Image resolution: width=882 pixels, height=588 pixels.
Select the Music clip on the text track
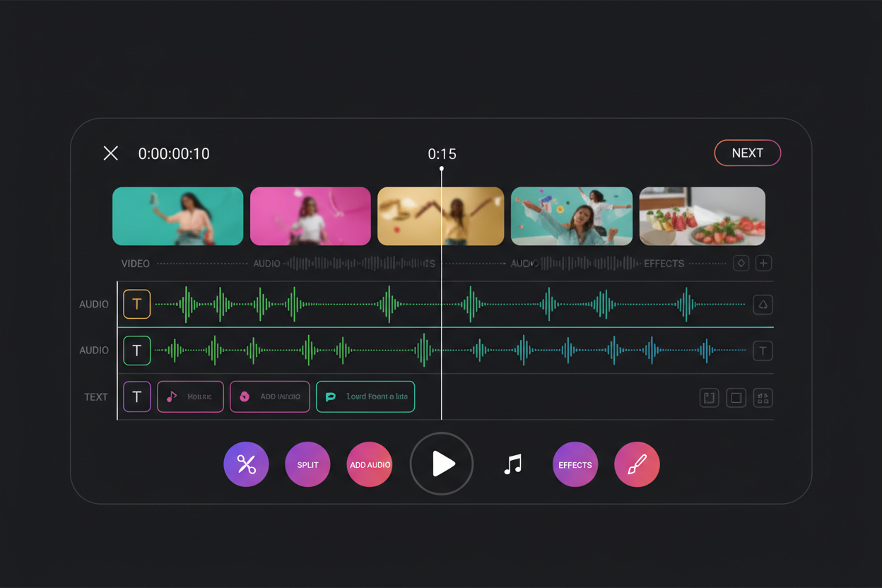click(190, 396)
